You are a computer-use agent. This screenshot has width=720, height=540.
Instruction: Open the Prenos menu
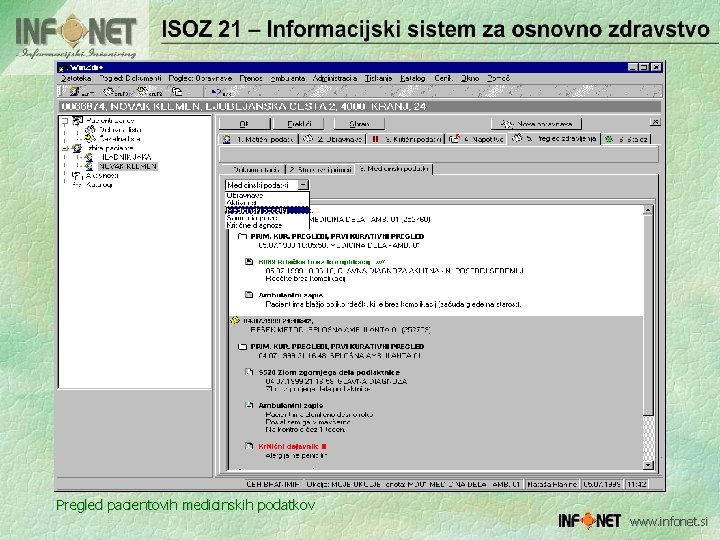pos(251,79)
